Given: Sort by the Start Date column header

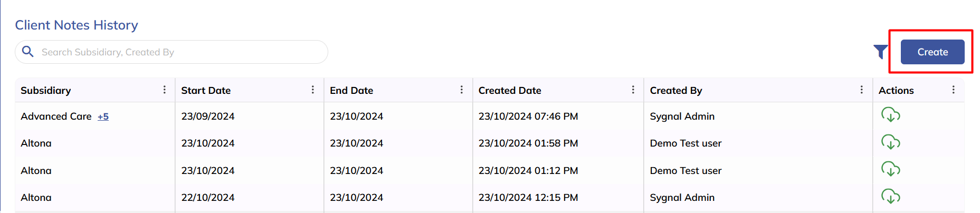Looking at the screenshot, I should point(206,90).
